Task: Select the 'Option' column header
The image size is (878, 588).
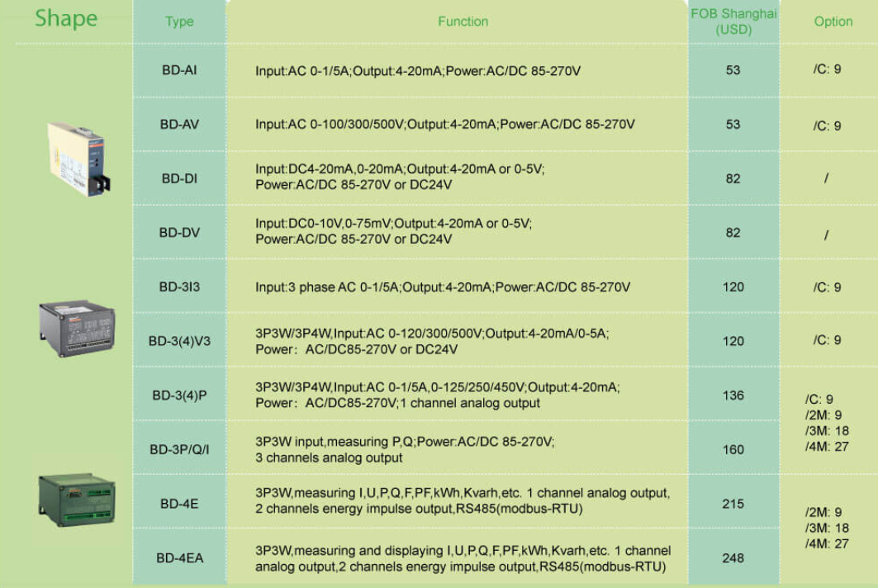Action: tap(833, 21)
